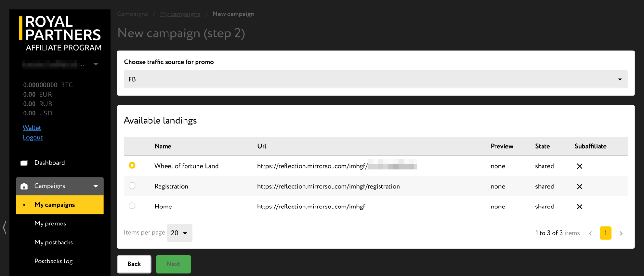This screenshot has height=276, width=644.
Task: Click the State column header
Action: pos(543,146)
